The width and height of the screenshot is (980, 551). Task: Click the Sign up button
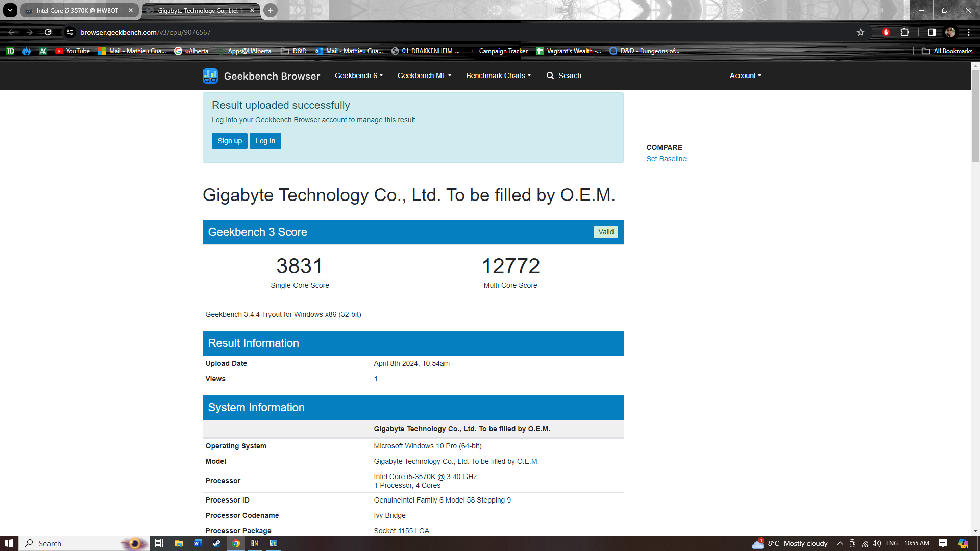pyautogui.click(x=230, y=141)
